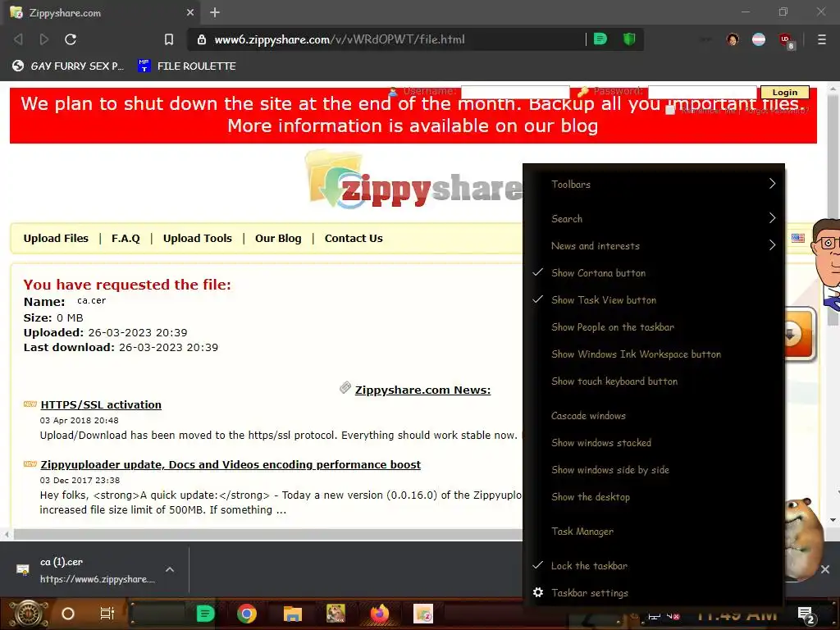
Task: Click the Windows Start button
Action: 29,614
